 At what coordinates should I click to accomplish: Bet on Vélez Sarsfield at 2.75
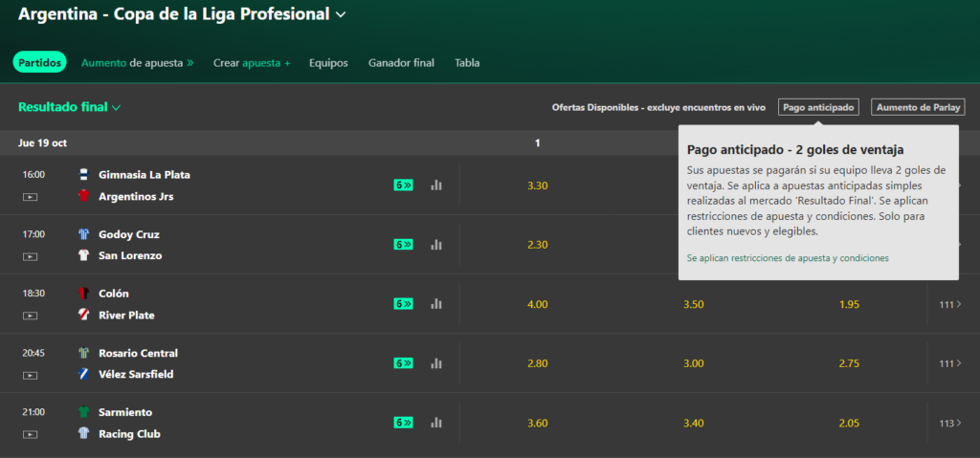(x=850, y=363)
